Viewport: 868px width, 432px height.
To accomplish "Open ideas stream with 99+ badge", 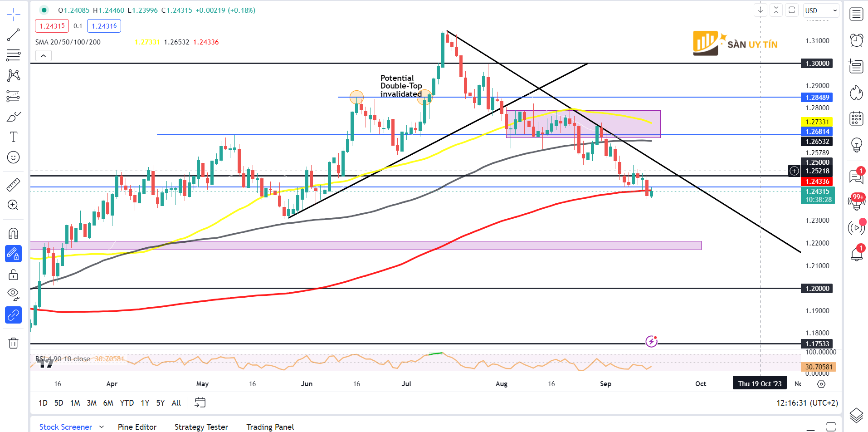I will (x=856, y=201).
